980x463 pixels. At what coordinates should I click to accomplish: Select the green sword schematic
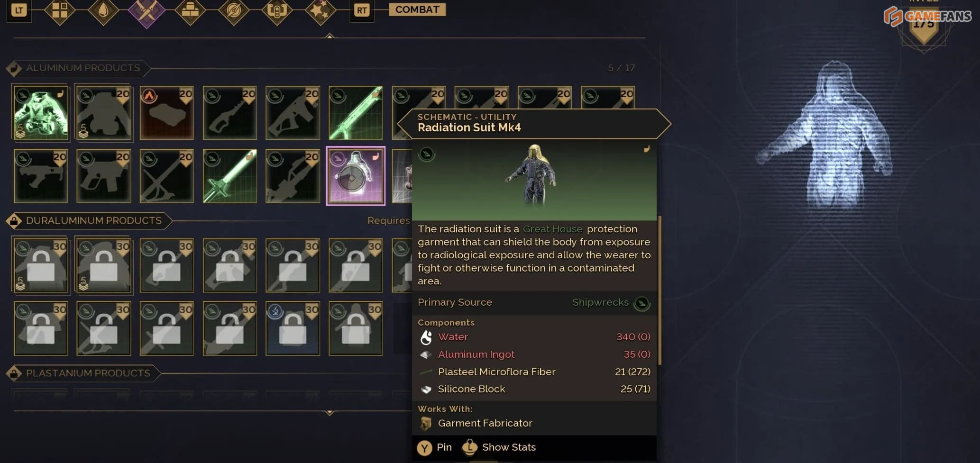click(x=230, y=176)
